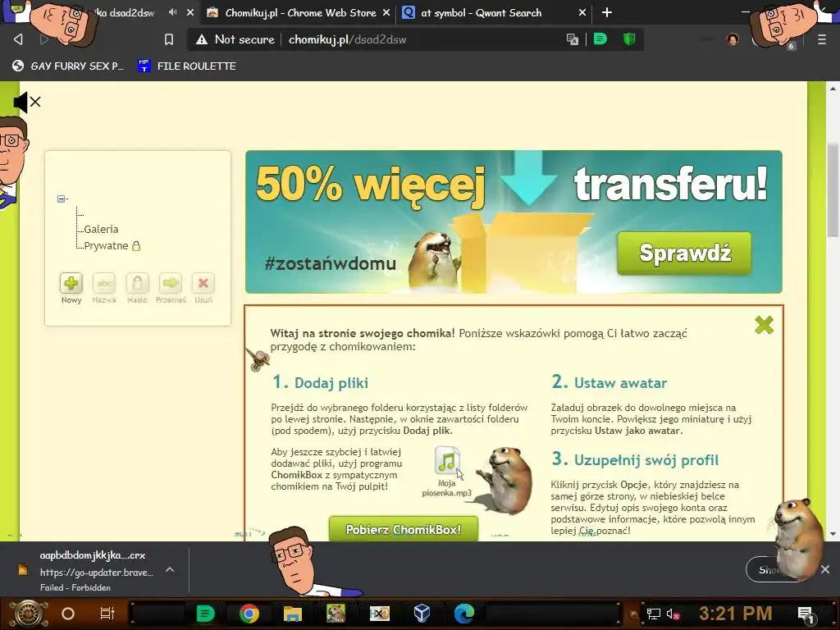Screen dimensions: 840x630
Task: Open the browser hamburger menu
Action: [821, 39]
